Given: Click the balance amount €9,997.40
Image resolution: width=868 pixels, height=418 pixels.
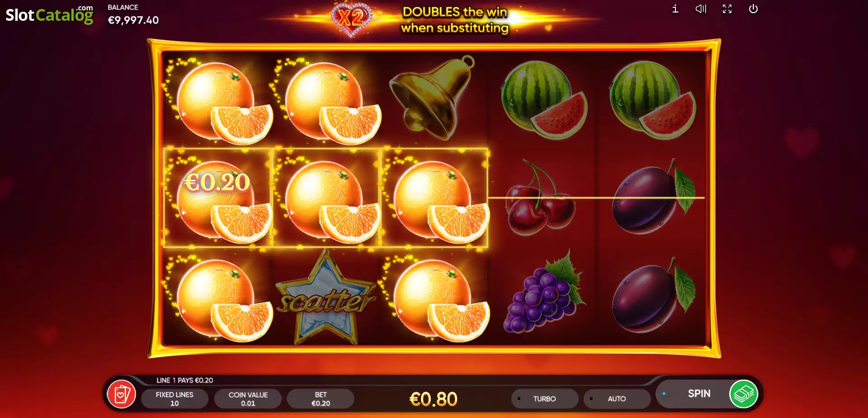Looking at the screenshot, I should 133,20.
